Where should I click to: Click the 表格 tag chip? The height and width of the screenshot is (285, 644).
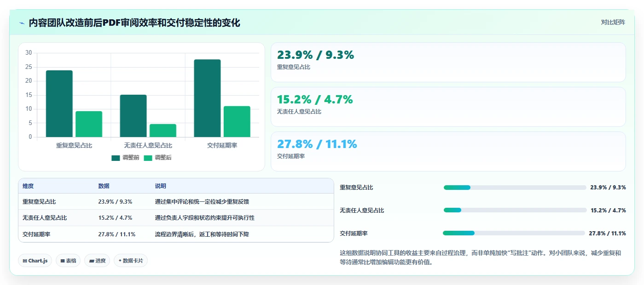68,261
